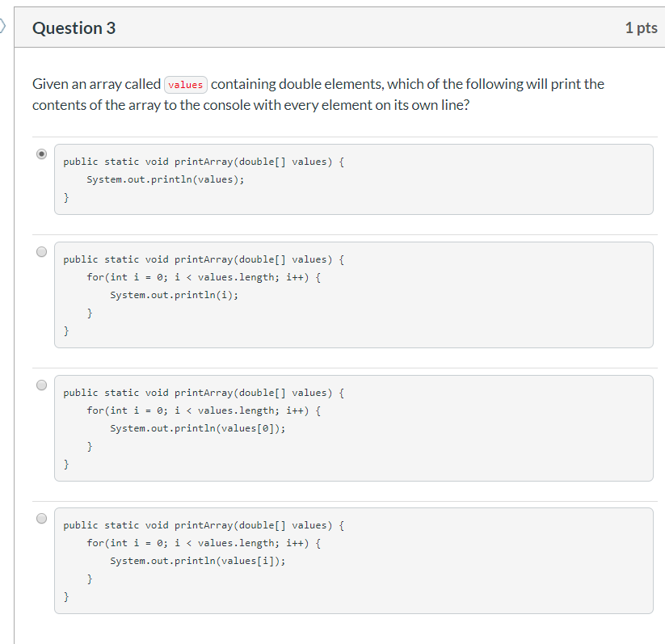The image size is (665, 644).
Task: Click the for loop line in the second option
Action: (x=202, y=276)
